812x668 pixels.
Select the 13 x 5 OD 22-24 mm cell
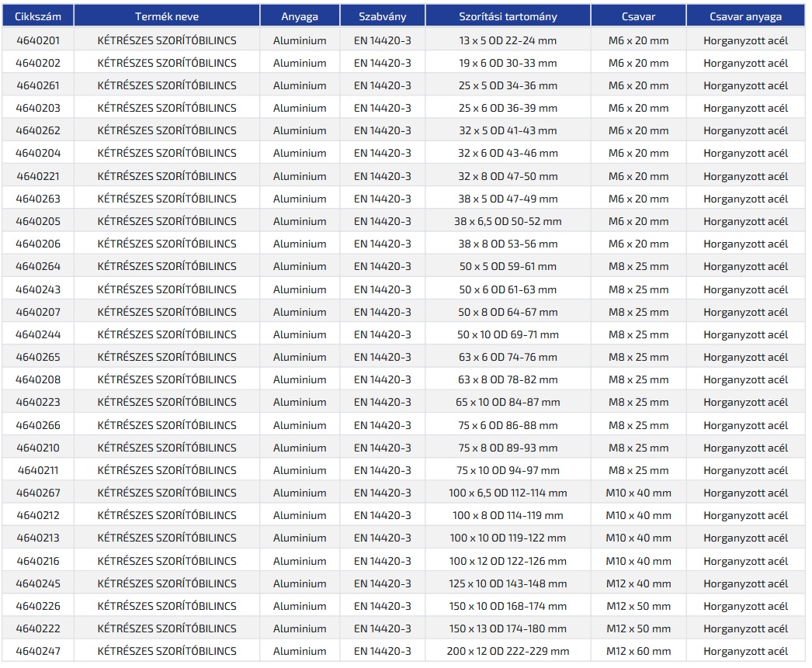click(x=508, y=40)
